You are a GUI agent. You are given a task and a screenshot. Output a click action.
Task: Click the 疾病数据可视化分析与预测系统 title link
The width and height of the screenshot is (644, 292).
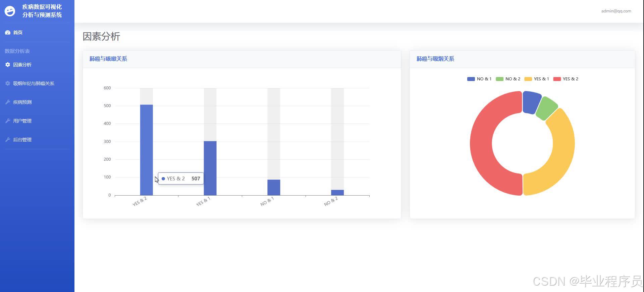(42, 11)
